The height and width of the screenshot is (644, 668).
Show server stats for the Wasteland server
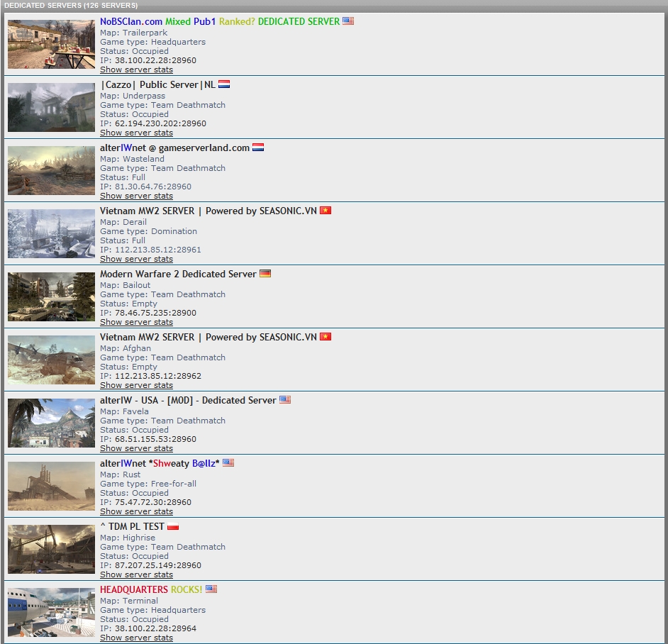pos(136,196)
